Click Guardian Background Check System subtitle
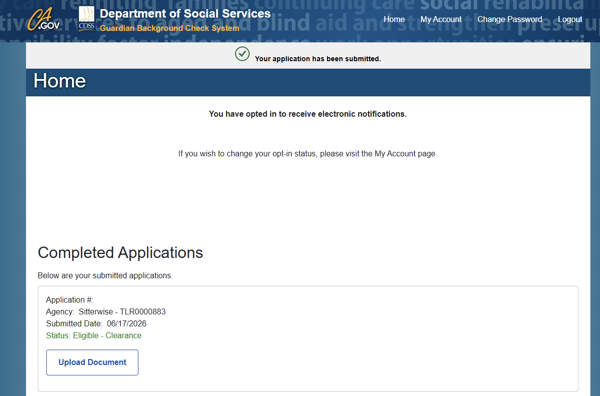Screen dimensions: 600x396 (170, 28)
